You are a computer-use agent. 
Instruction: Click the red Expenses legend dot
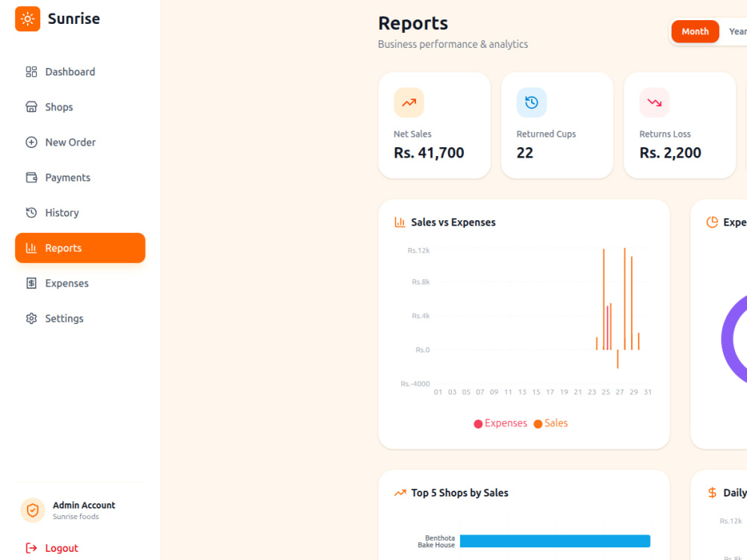click(478, 424)
